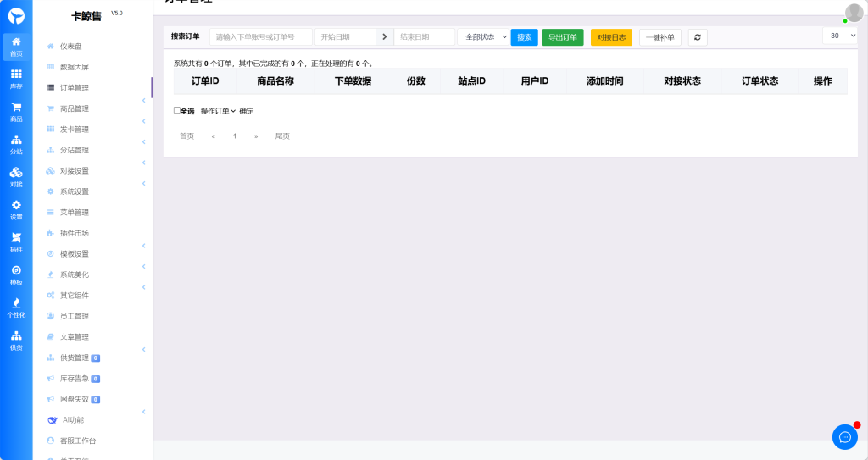Click the blue 搜索 search button
This screenshot has height=460, width=868.
[524, 37]
